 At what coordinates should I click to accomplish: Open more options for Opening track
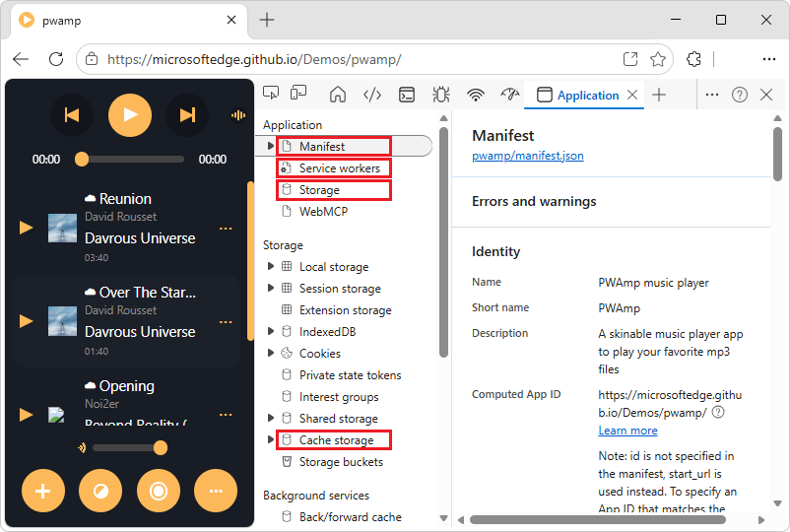(226, 415)
